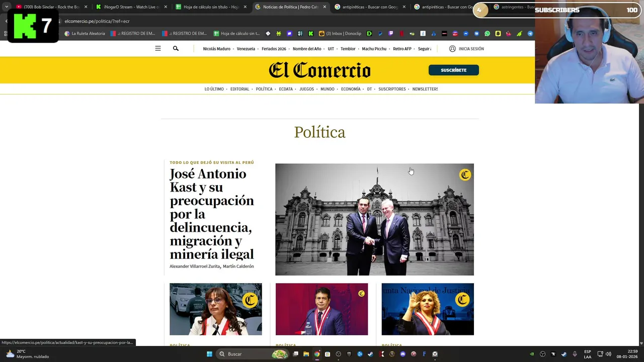Open the Retiro AFP topic link
The height and width of the screenshot is (362, 644).
pos(402,49)
